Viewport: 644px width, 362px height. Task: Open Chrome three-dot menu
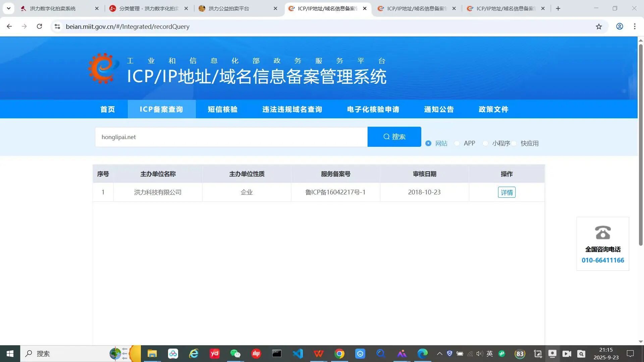click(635, 26)
